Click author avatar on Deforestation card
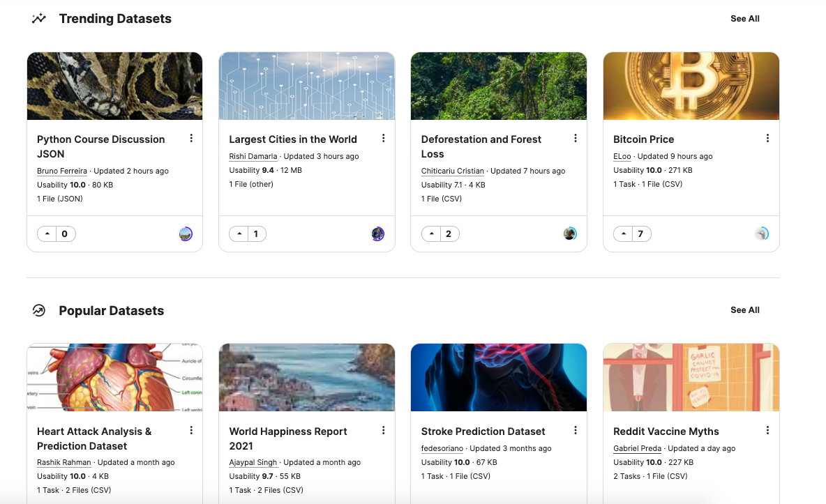The height and width of the screenshot is (504, 826). [x=569, y=234]
